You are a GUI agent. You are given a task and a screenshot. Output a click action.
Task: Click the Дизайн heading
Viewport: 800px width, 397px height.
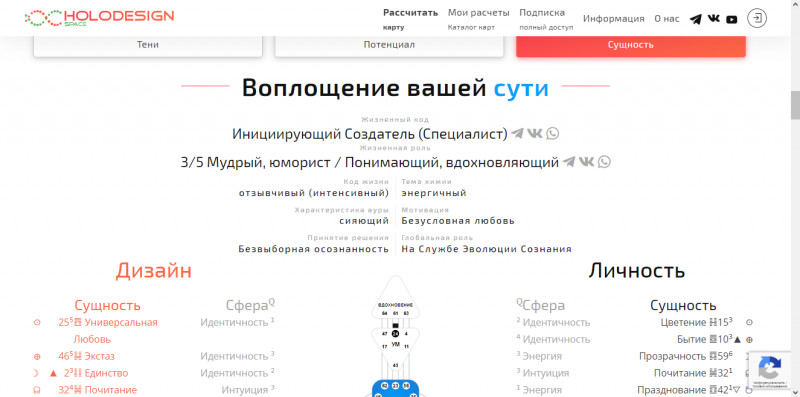pos(154,270)
